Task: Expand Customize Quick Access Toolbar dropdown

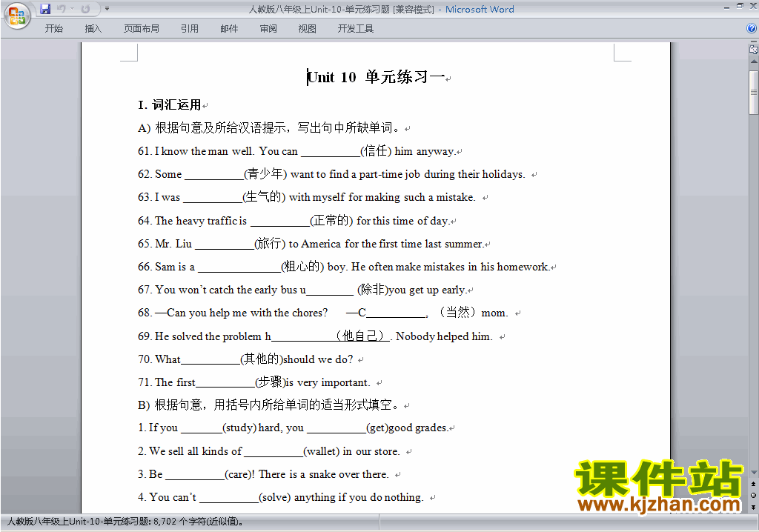Action: point(107,9)
